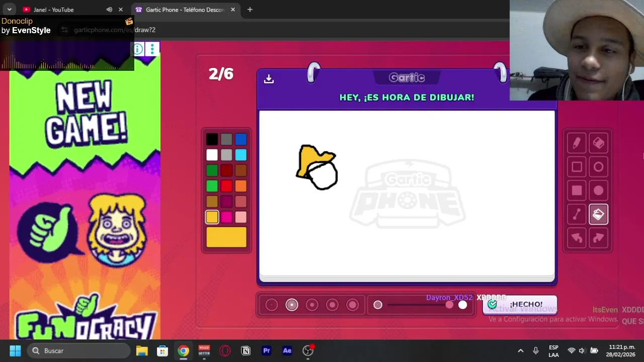This screenshot has height=362, width=644.
Task: Click the browser address bar URL
Action: point(115,30)
